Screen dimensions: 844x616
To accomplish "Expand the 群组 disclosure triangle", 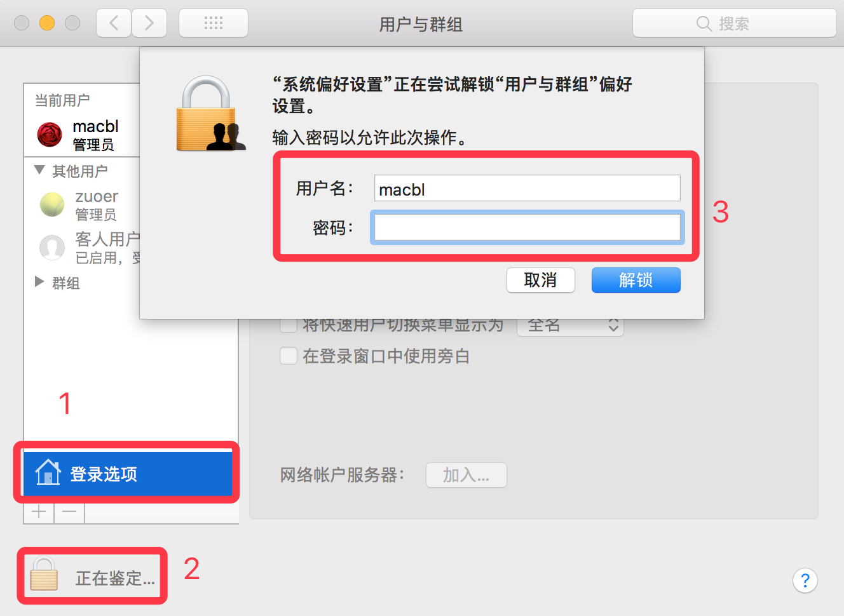I will (39, 281).
